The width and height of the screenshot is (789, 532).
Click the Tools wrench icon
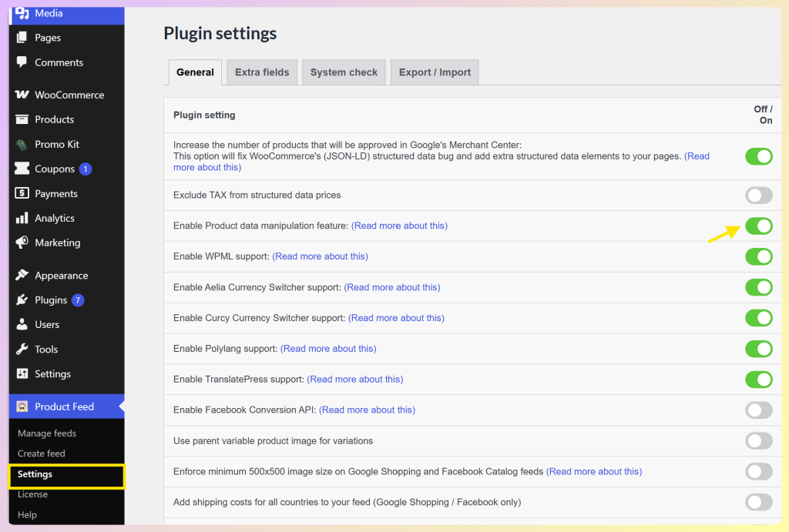point(22,349)
